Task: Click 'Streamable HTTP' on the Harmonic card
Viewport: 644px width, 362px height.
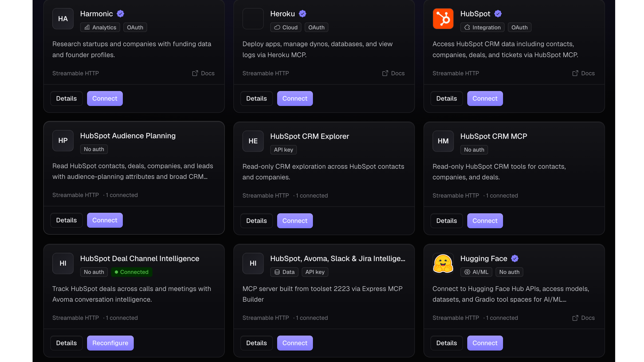Action: (76, 73)
